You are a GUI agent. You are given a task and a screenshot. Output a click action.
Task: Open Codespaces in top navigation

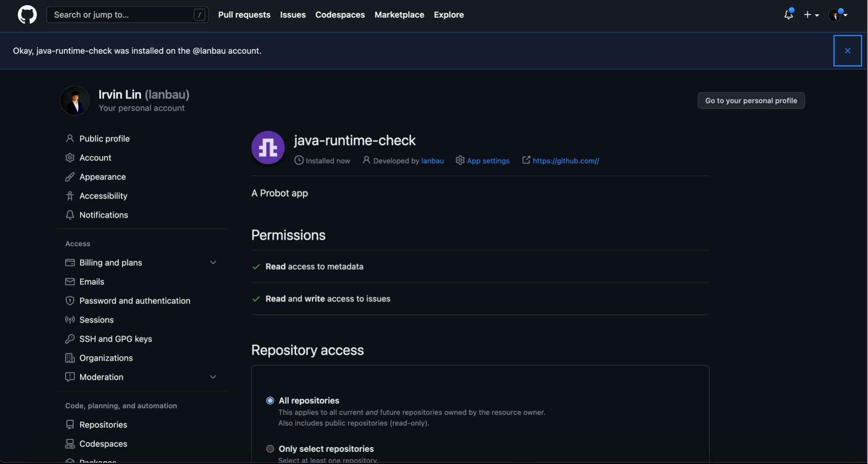pyautogui.click(x=340, y=15)
